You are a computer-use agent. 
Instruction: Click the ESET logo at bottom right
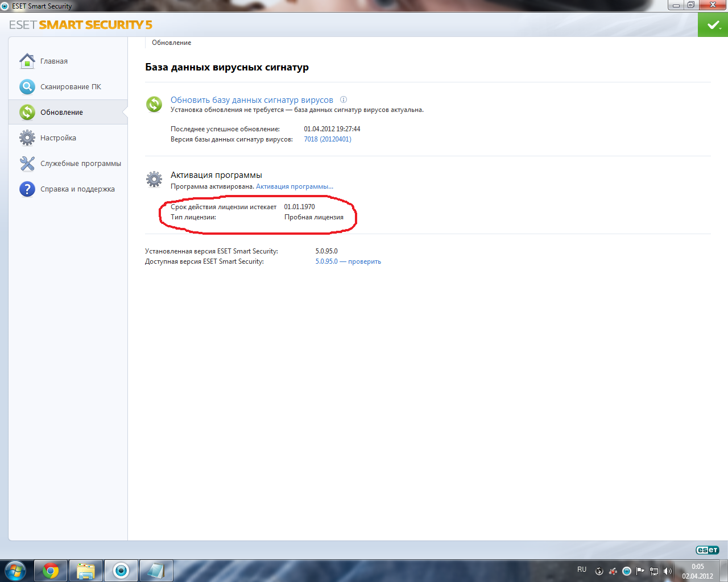point(707,550)
